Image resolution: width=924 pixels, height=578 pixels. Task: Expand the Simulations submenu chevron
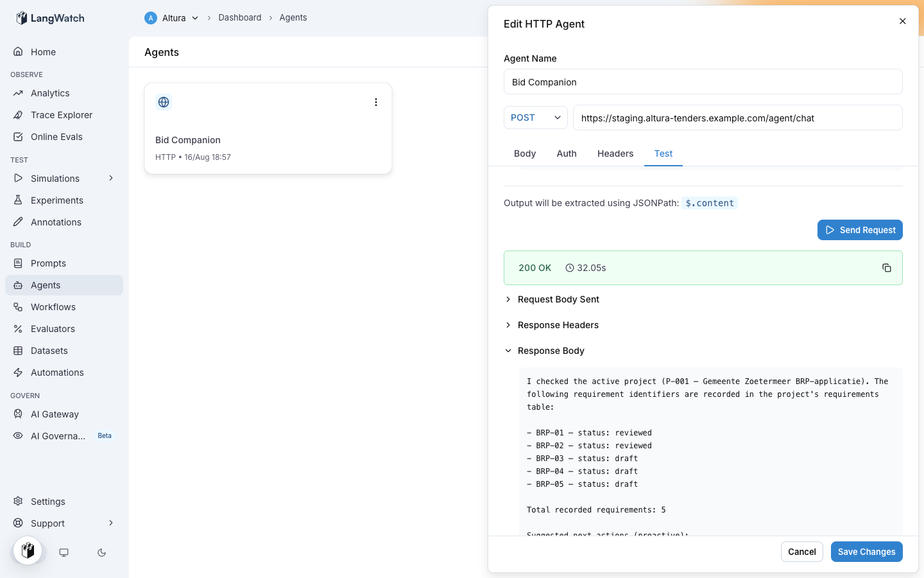tap(111, 178)
